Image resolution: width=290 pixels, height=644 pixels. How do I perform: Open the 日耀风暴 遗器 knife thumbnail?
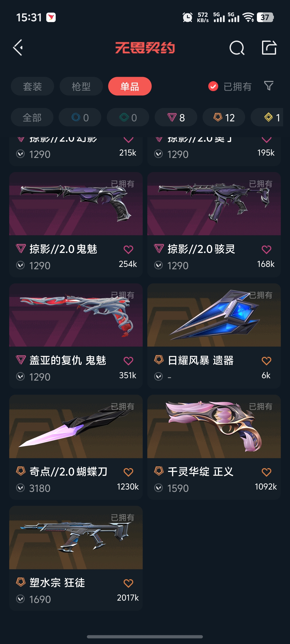pyautogui.click(x=214, y=315)
